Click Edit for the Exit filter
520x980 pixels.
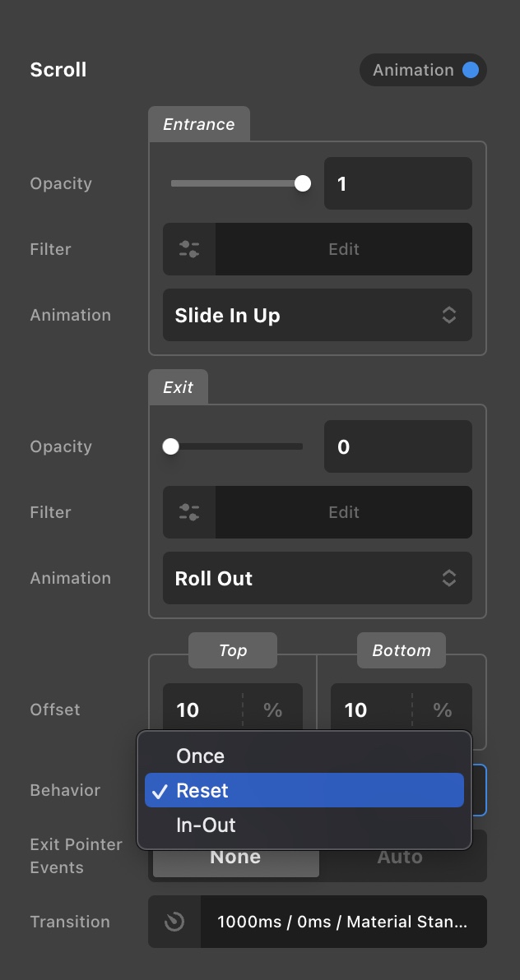[x=344, y=512]
